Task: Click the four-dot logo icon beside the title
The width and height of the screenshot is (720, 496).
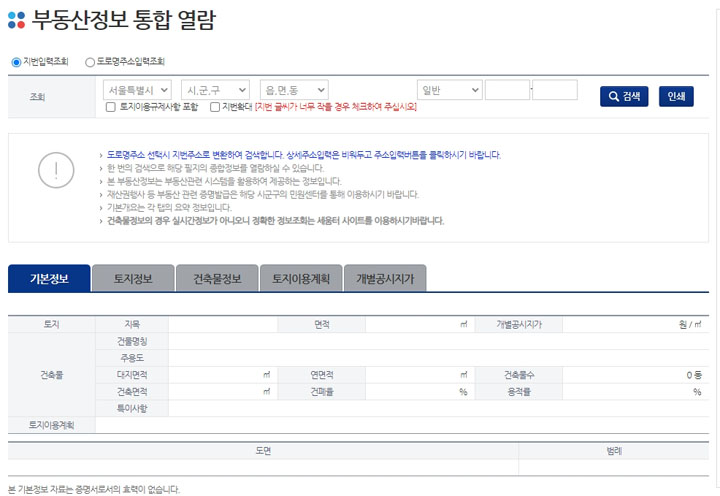Action: click(x=17, y=20)
